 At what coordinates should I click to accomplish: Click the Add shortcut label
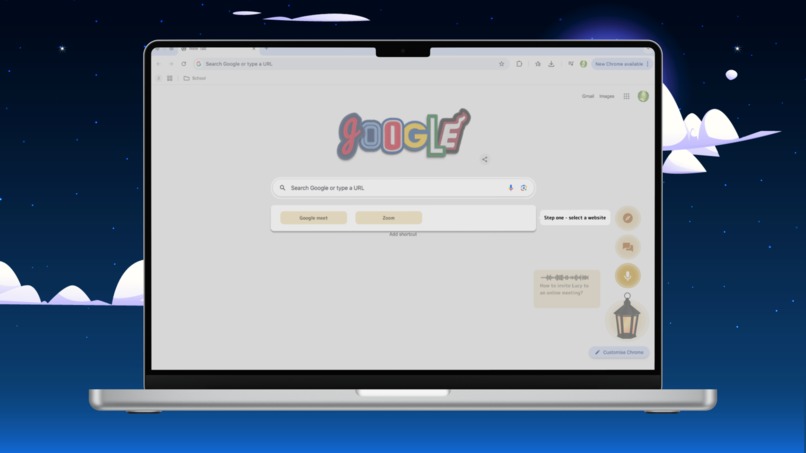tap(403, 234)
